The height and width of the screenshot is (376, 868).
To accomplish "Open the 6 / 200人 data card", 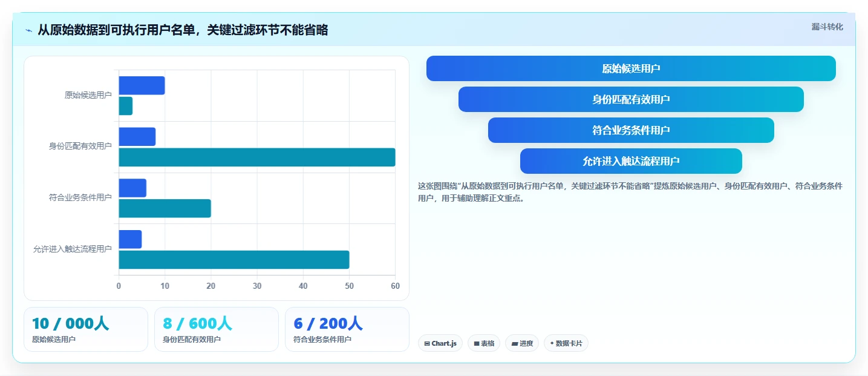I will click(x=347, y=329).
